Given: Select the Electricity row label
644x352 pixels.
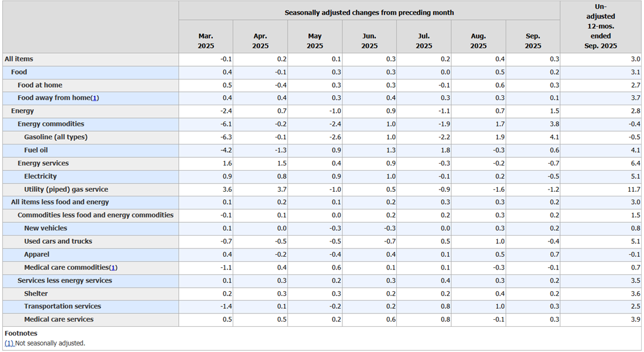Looking at the screenshot, I should (40, 176).
